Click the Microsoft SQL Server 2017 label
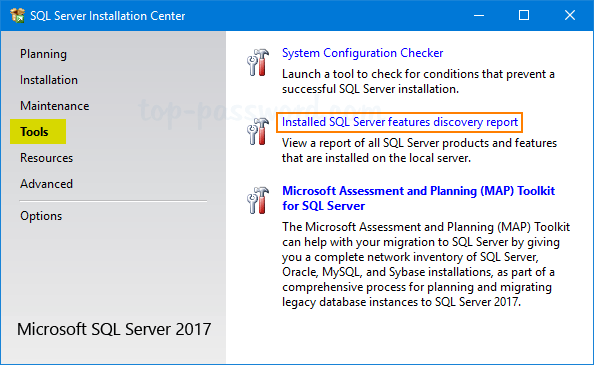Screen dimensions: 594x365 point(114,329)
